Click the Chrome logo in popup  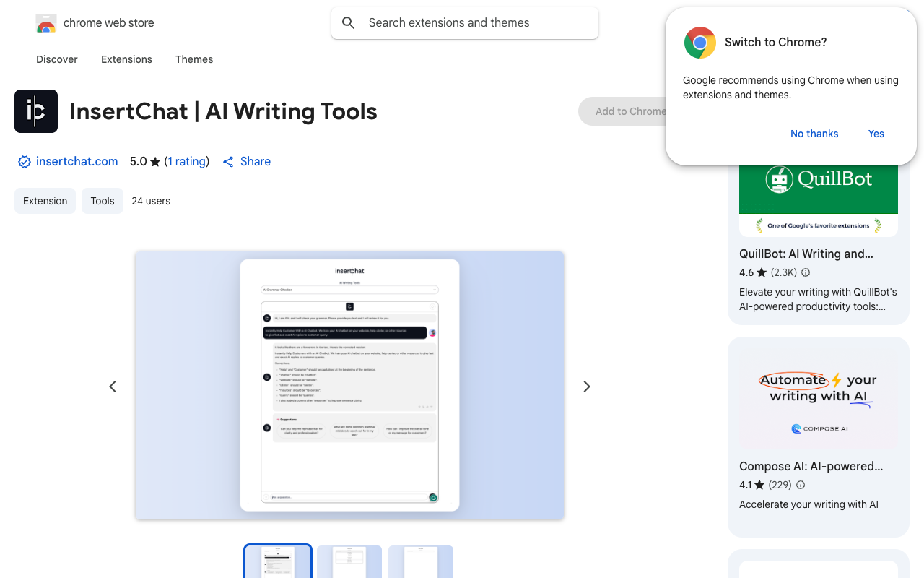coord(699,43)
